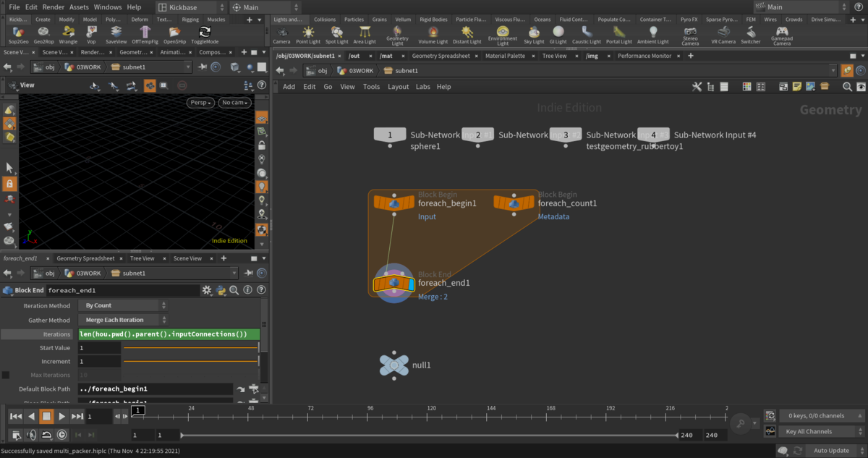Screen dimensions: 868x458
Task: Switch to the Material Palette tab
Action: pos(505,56)
